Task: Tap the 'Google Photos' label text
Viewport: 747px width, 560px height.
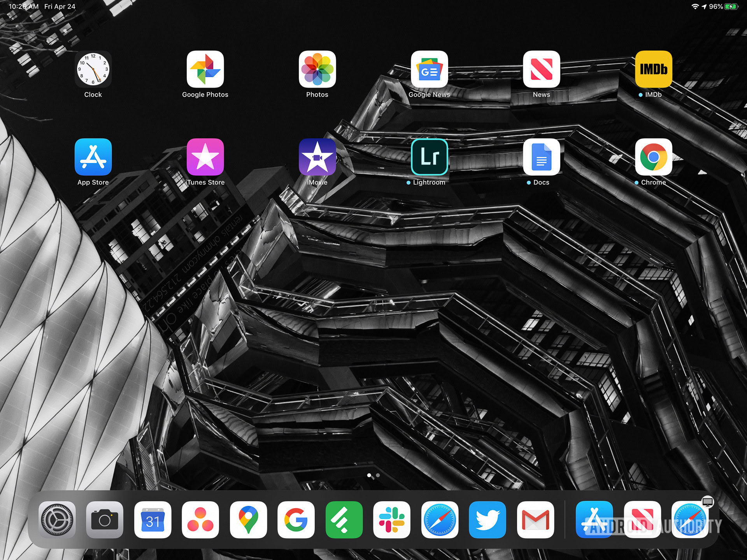Action: 205,95
